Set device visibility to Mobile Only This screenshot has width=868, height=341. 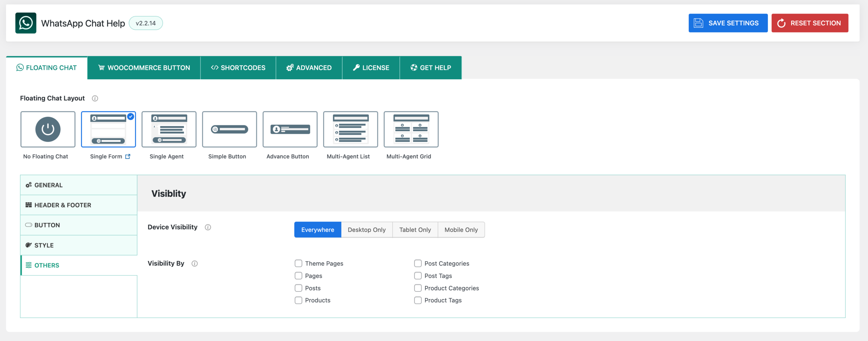coord(461,230)
